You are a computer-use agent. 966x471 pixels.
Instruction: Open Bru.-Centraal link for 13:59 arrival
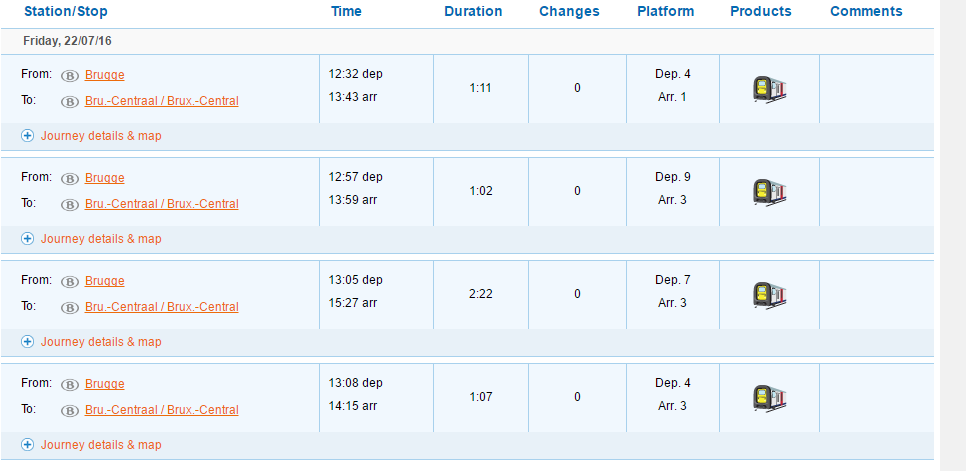[161, 204]
